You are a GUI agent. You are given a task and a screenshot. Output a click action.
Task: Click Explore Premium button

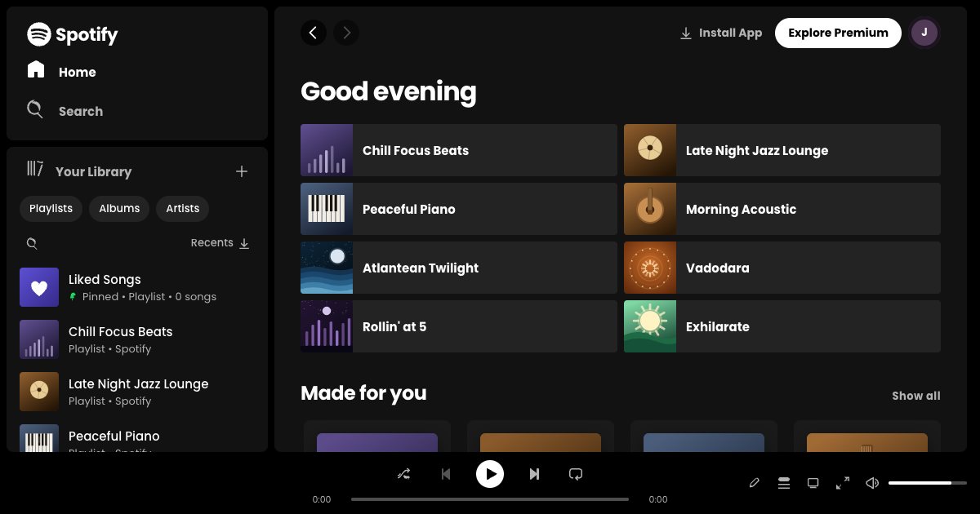(x=838, y=33)
